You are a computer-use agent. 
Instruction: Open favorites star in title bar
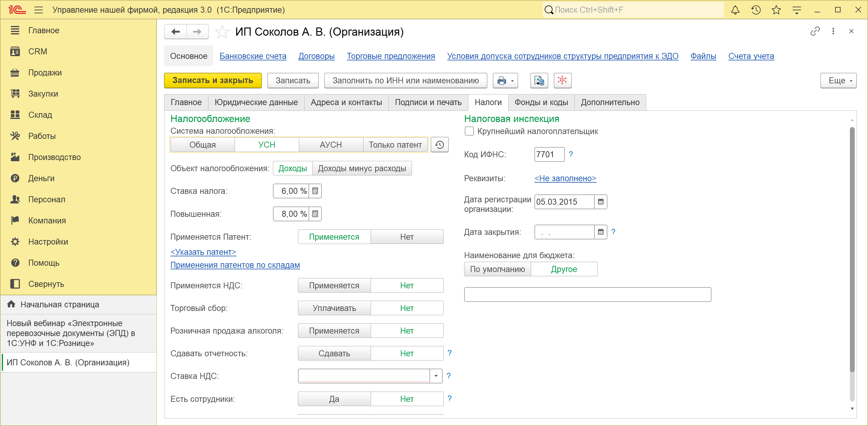point(776,10)
